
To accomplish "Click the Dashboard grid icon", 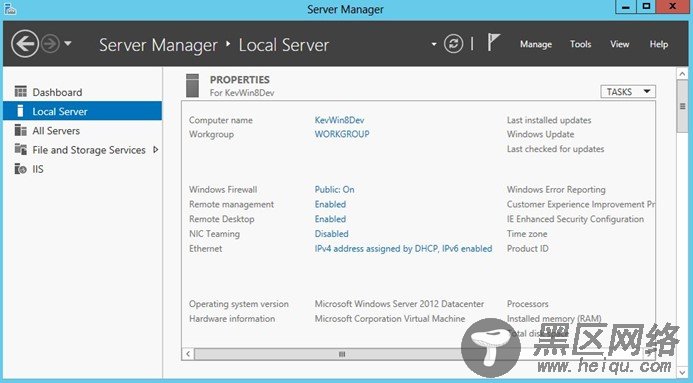I will (20, 91).
